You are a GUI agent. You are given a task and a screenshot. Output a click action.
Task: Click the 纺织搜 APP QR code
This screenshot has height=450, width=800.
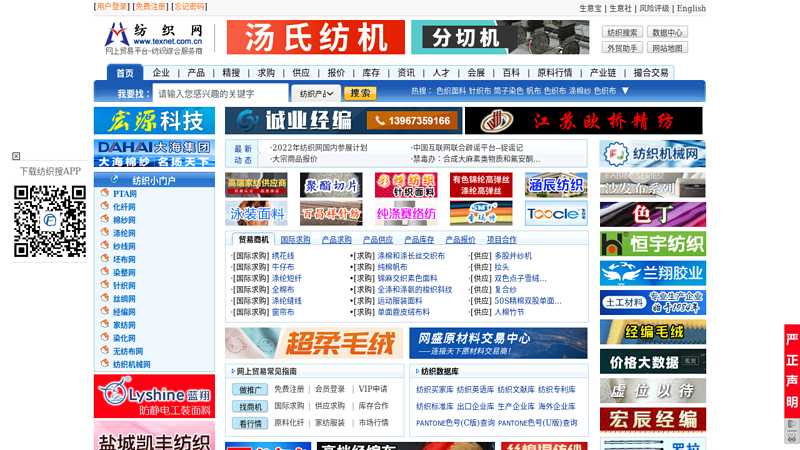[x=49, y=221]
